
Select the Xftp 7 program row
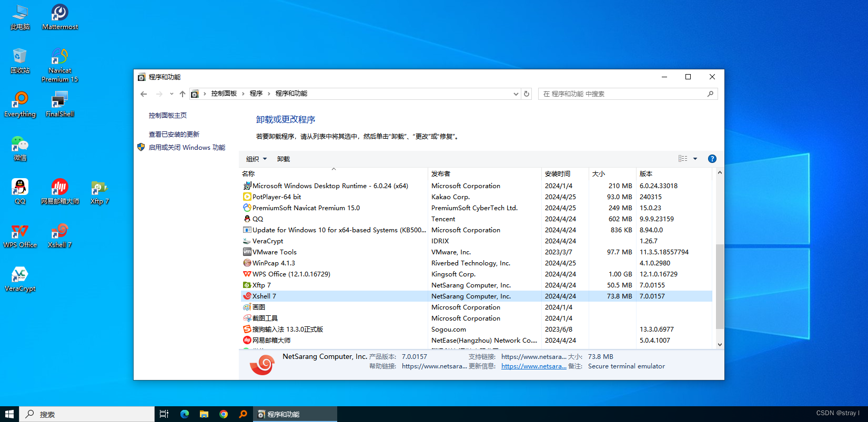[476, 285]
